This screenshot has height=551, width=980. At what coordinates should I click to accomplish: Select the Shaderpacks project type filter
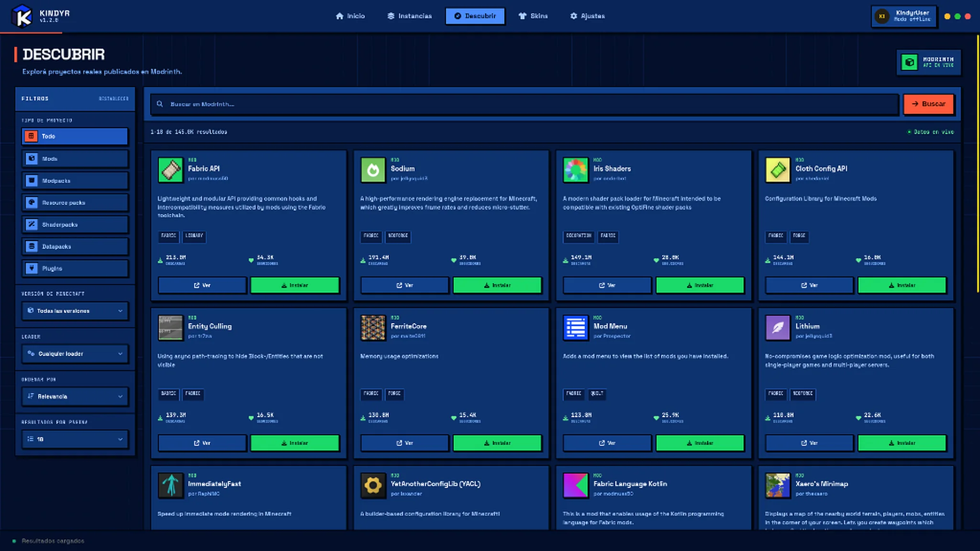(75, 225)
